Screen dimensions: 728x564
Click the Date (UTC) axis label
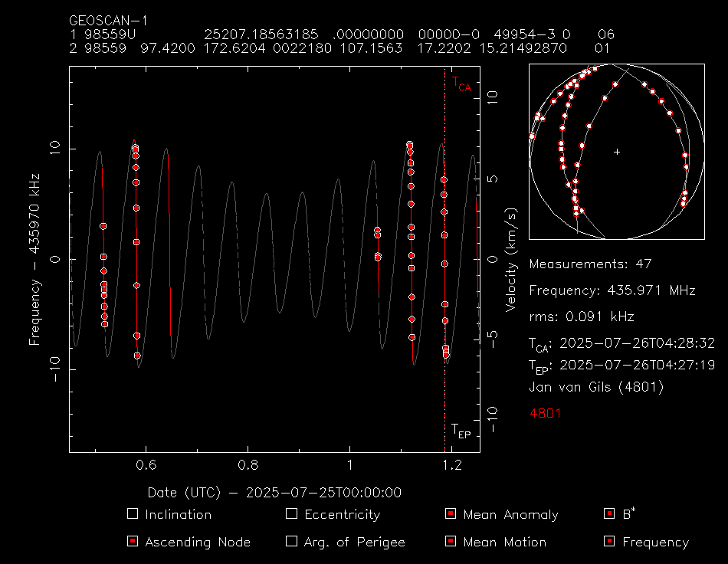click(274, 492)
